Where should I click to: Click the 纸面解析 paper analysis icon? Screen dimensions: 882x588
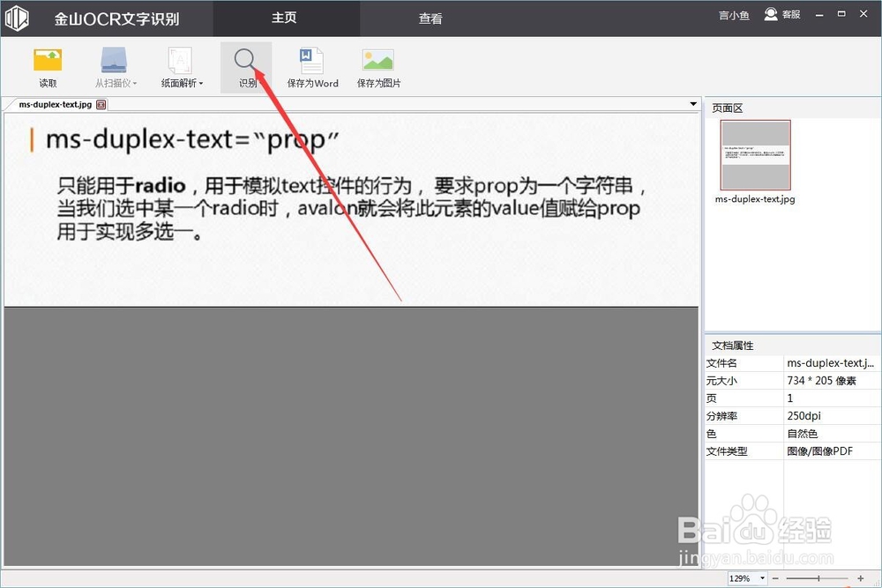click(x=179, y=60)
